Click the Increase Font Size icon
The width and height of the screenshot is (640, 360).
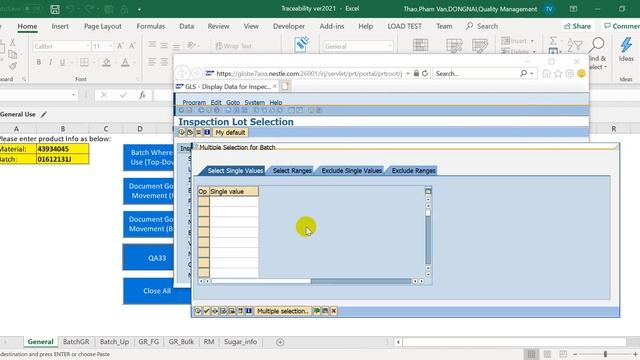(120, 46)
